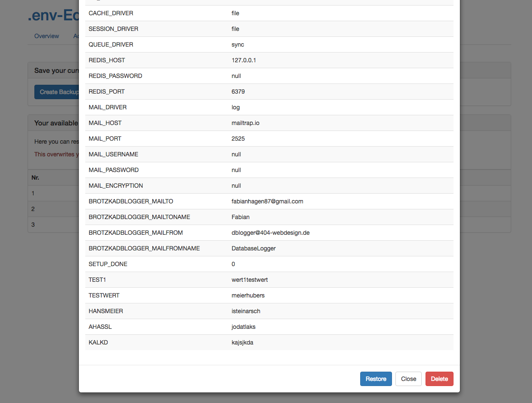The image size is (532, 403).
Task: Click the blue Restore button
Action: (x=375, y=379)
